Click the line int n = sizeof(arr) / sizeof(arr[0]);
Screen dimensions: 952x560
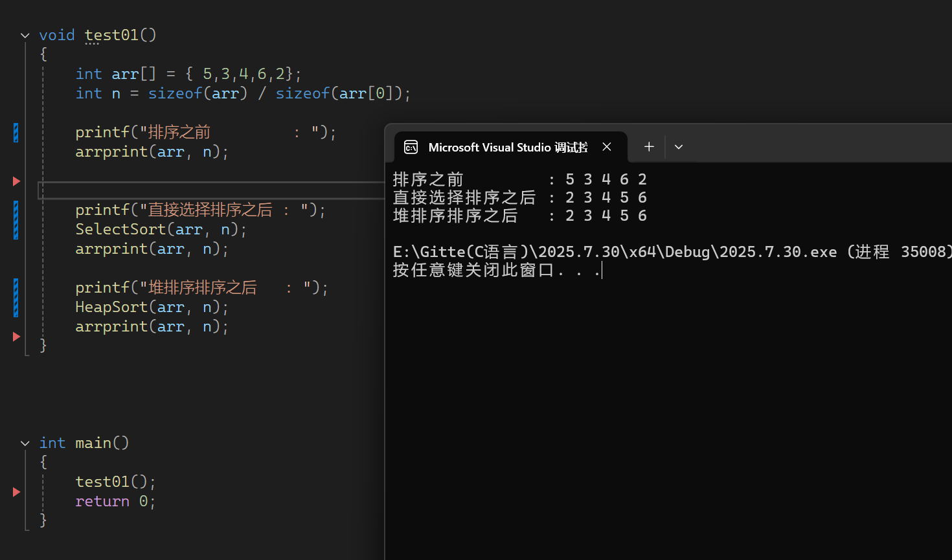[x=244, y=93]
